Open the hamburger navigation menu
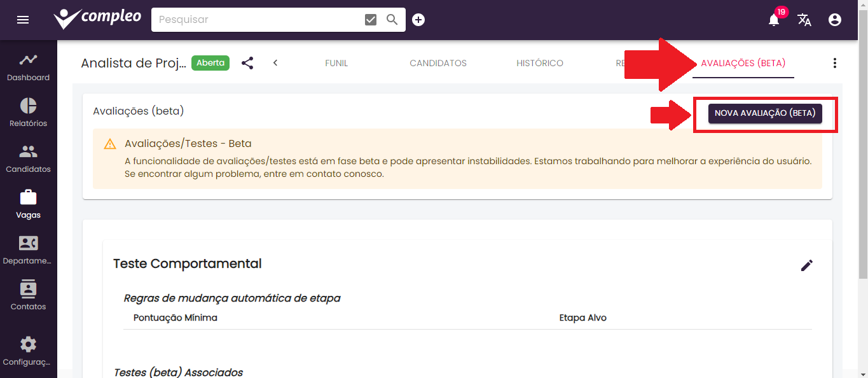The width and height of the screenshot is (868, 378). pos(23,20)
